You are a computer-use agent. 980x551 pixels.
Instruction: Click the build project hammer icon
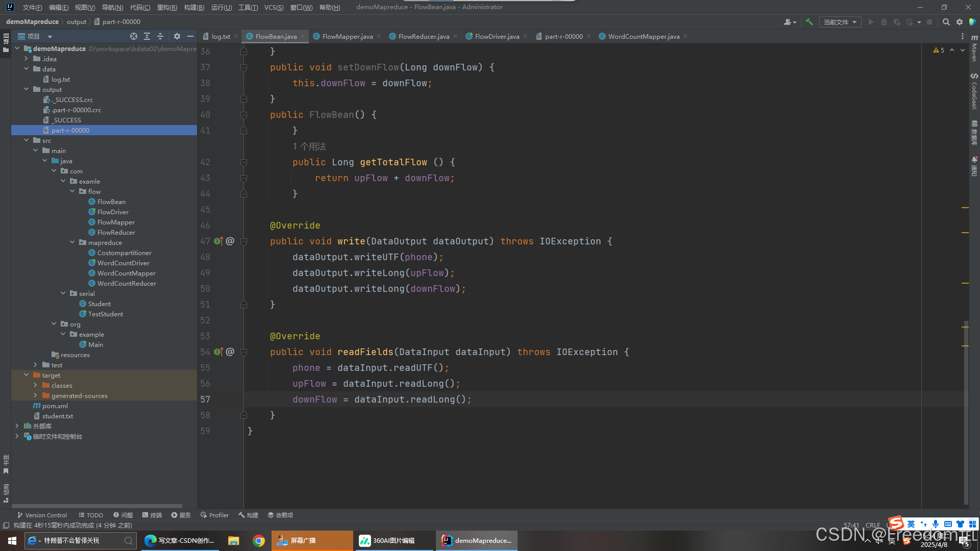tap(809, 22)
